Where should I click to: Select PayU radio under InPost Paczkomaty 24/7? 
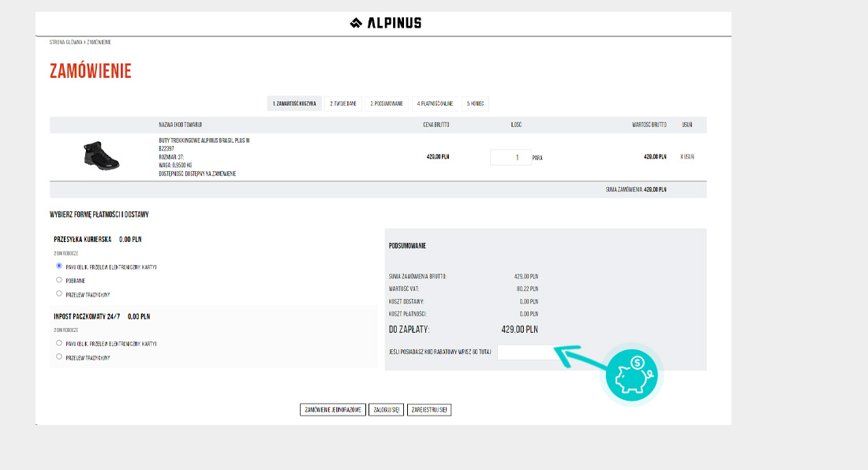point(59,343)
